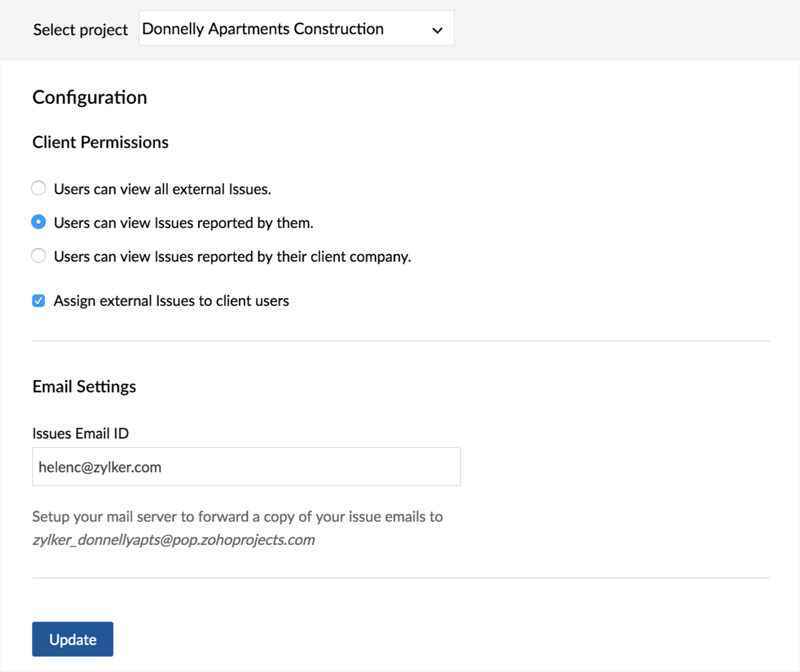
Task: Click the zylker_donnellyapts forwarding email address
Action: click(173, 540)
